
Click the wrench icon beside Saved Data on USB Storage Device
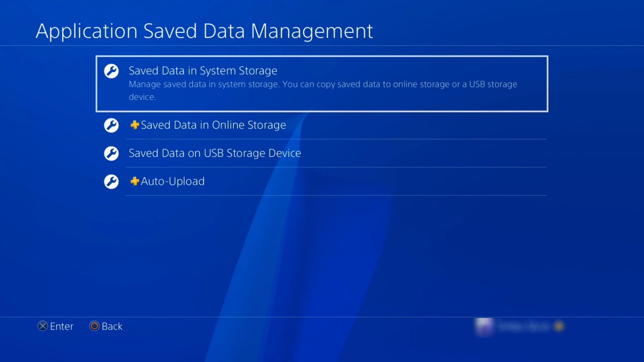[111, 153]
